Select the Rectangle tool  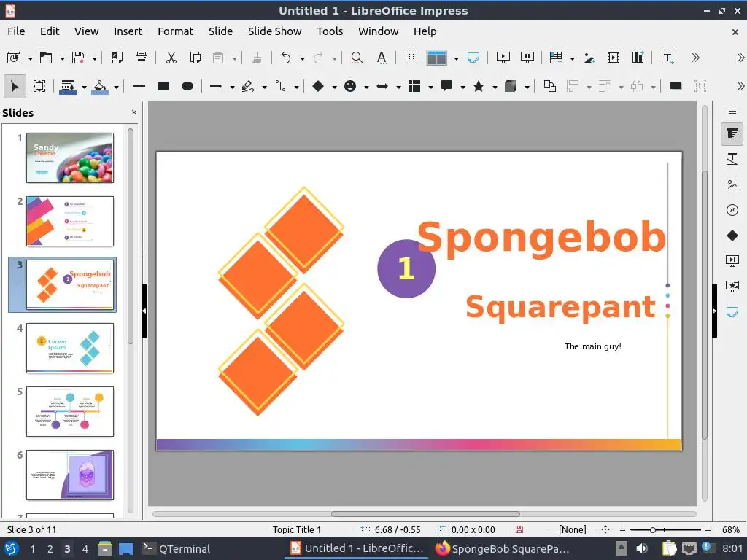[x=163, y=86]
